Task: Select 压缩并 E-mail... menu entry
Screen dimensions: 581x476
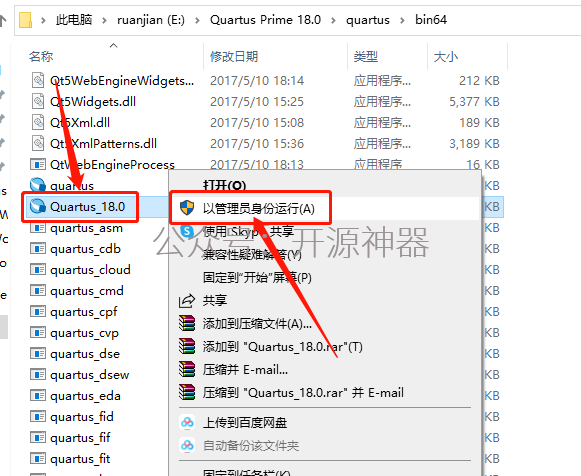Action: click(245, 369)
